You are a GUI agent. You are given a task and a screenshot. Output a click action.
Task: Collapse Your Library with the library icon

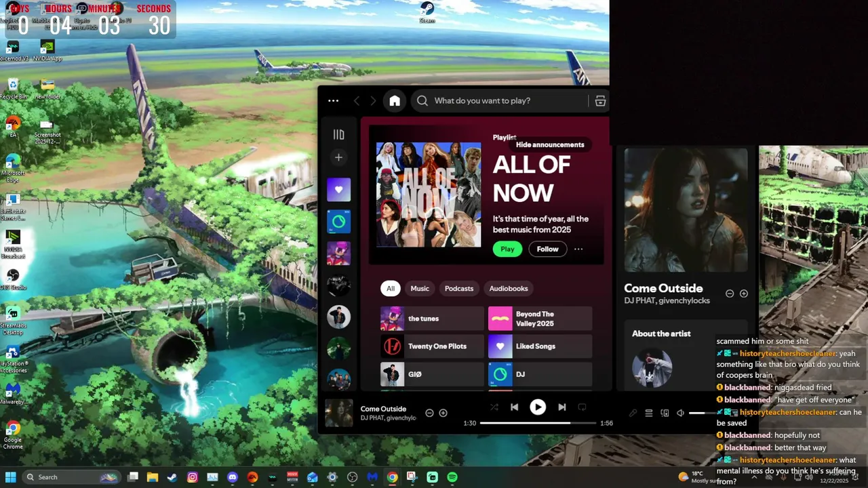point(338,134)
